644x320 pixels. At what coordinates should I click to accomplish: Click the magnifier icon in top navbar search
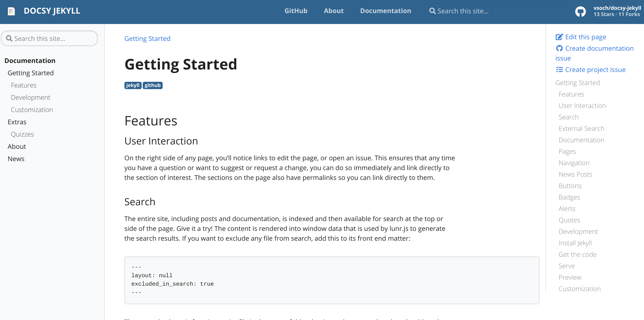click(x=432, y=11)
